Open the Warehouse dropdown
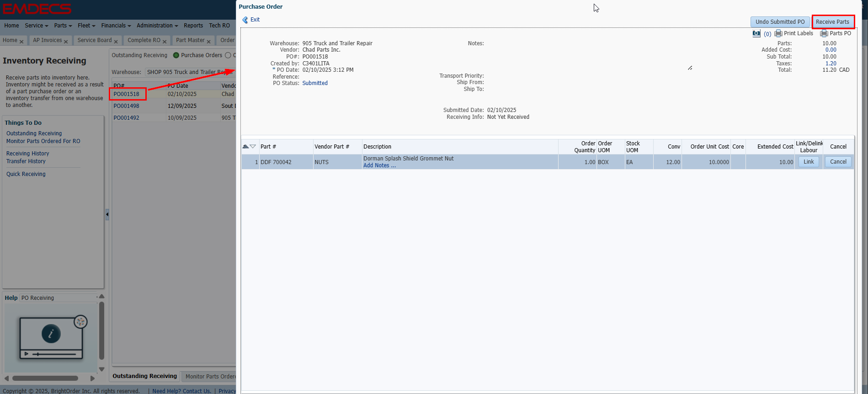The width and height of the screenshot is (868, 394). tap(190, 72)
